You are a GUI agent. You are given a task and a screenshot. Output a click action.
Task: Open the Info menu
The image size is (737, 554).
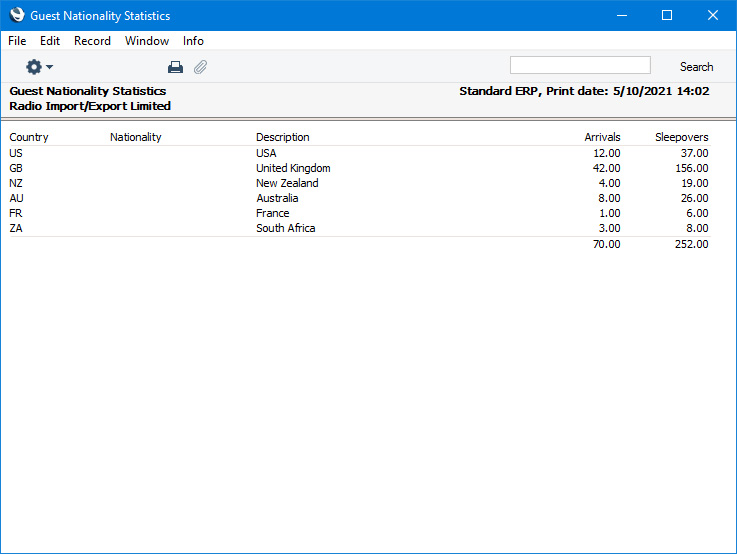(x=193, y=41)
